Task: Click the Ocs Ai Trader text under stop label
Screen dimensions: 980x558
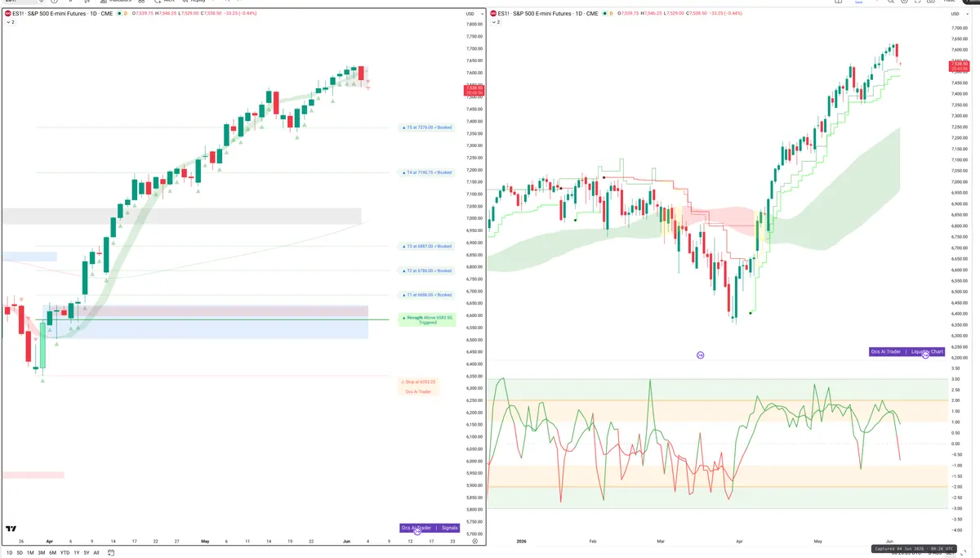Action: coord(418,391)
